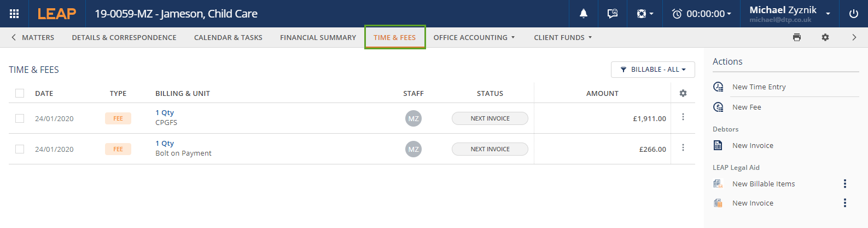
Task: Click the print icon
Action: coord(797,37)
